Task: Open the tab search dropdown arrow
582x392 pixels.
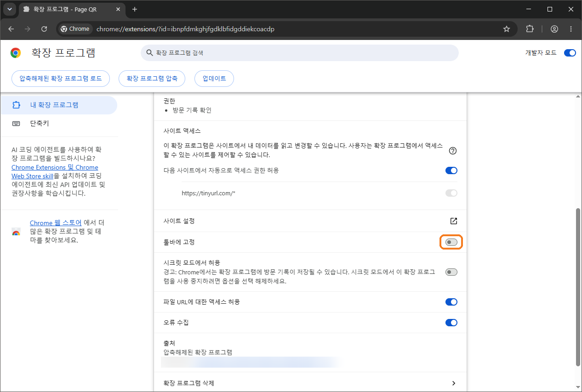Action: (x=9, y=9)
